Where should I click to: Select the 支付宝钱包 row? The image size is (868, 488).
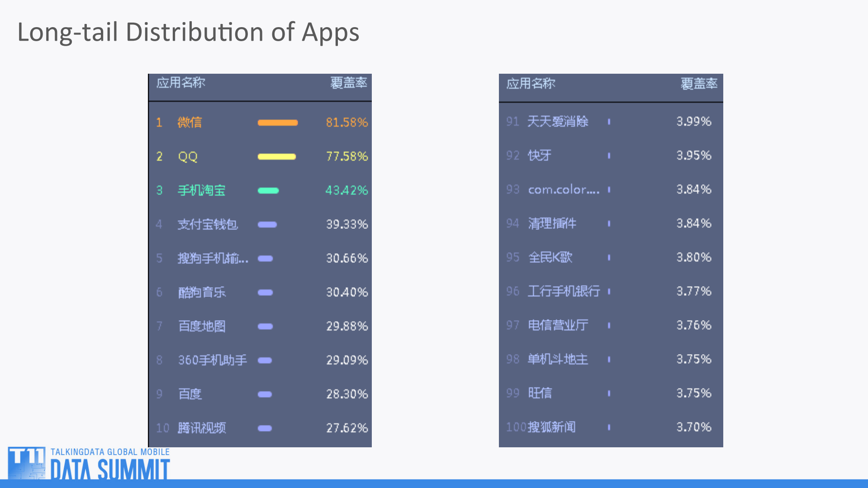point(207,224)
